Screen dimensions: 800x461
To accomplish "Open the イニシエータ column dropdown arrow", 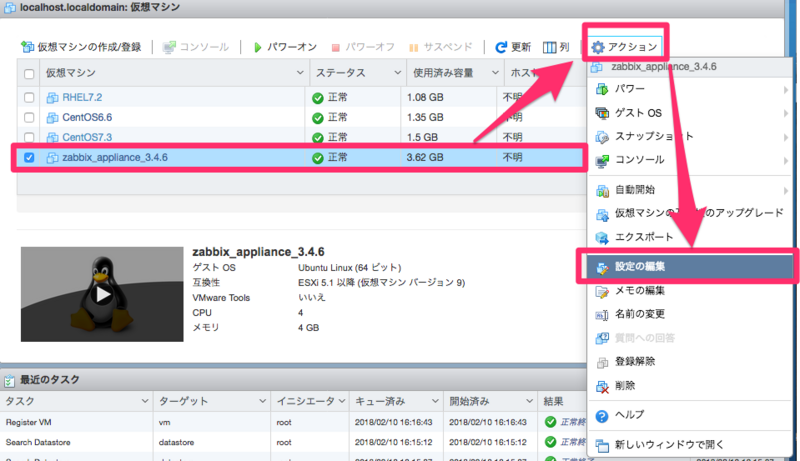I will pyautogui.click(x=341, y=401).
